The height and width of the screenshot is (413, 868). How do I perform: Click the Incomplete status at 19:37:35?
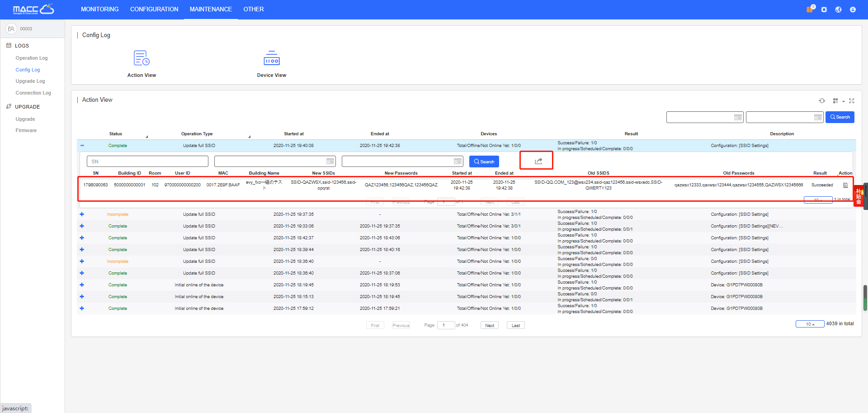(x=118, y=214)
